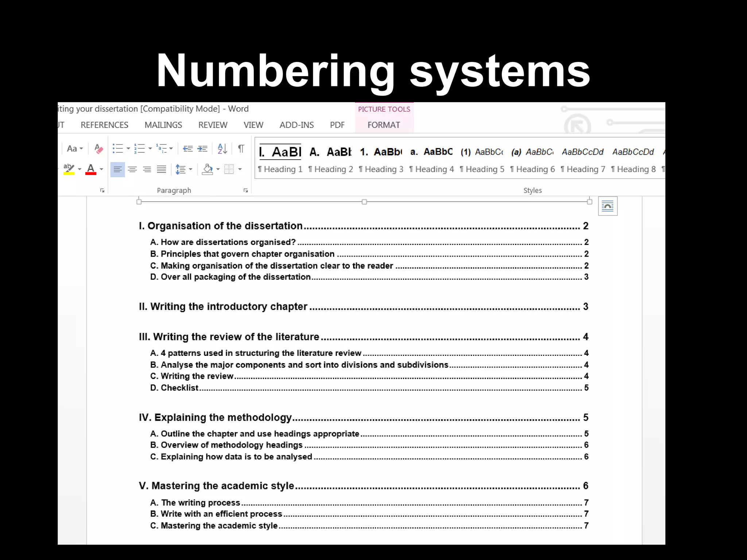Click the Change Case Aa button
The height and width of the screenshot is (560, 747).
(x=72, y=149)
